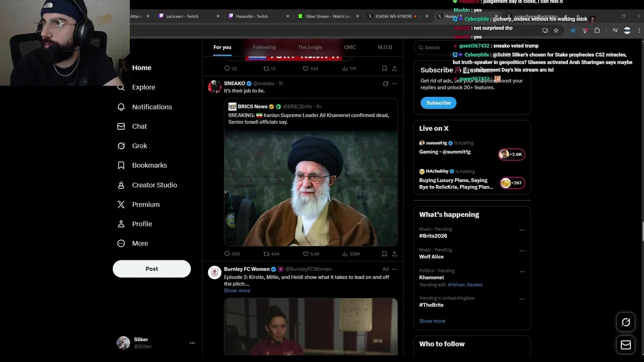Show more of Burnley FC Women post
Viewport: 644px width, 362px height.
click(237, 291)
